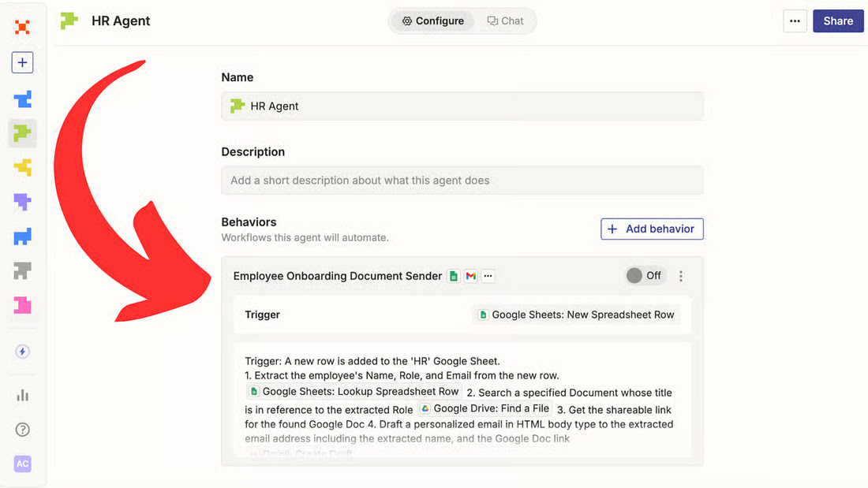This screenshot has height=488, width=868.
Task: Open the lightning bolt activity icon
Action: (22, 352)
